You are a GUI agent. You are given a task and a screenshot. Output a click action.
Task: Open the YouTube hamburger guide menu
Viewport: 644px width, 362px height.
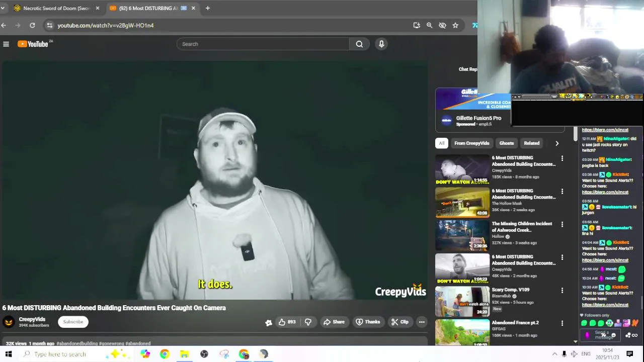tap(6, 44)
